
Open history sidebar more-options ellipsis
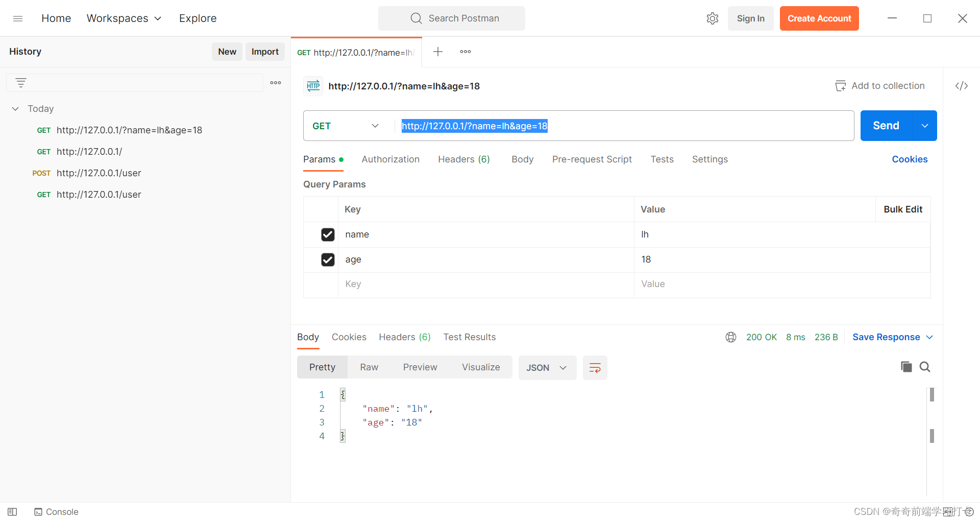(x=276, y=83)
